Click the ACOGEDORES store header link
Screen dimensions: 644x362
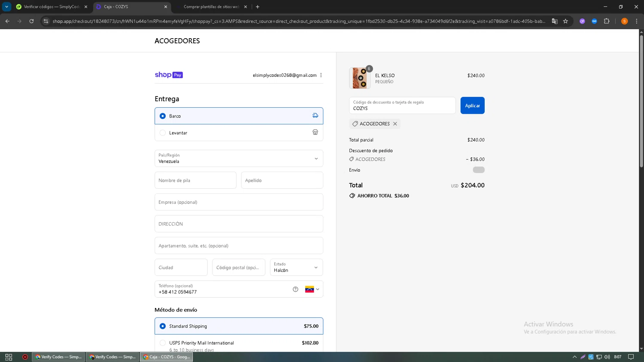click(x=177, y=41)
